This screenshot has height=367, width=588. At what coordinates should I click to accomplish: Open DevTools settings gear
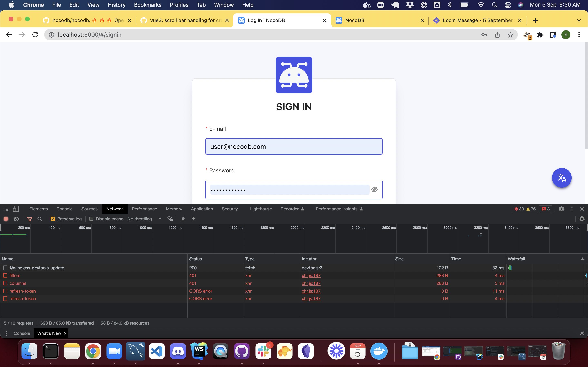(x=561, y=209)
